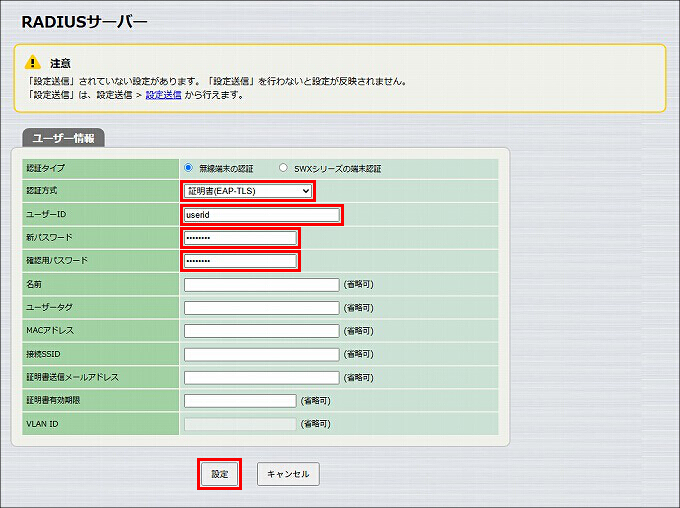
Task: Click the 名前 input field
Action: click(x=262, y=285)
